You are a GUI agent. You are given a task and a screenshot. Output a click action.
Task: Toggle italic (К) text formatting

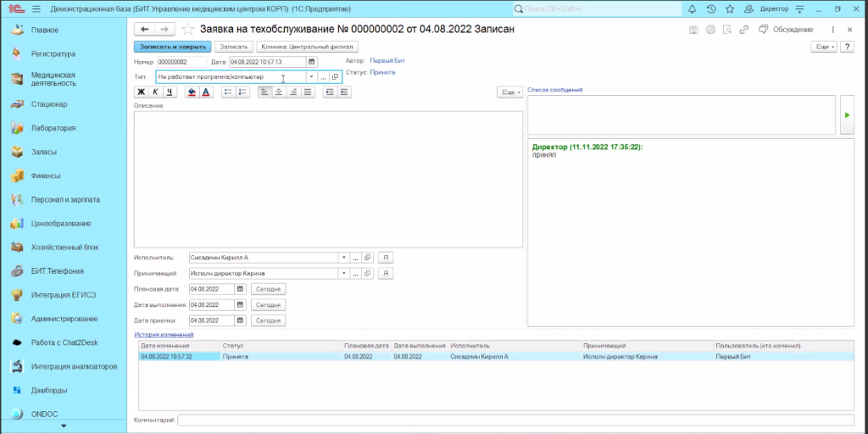coord(155,92)
